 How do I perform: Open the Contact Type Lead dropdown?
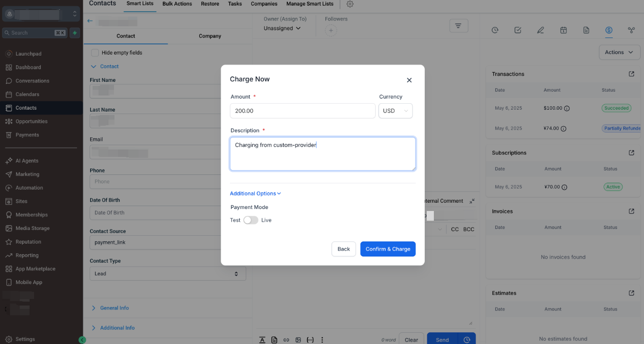click(x=168, y=273)
